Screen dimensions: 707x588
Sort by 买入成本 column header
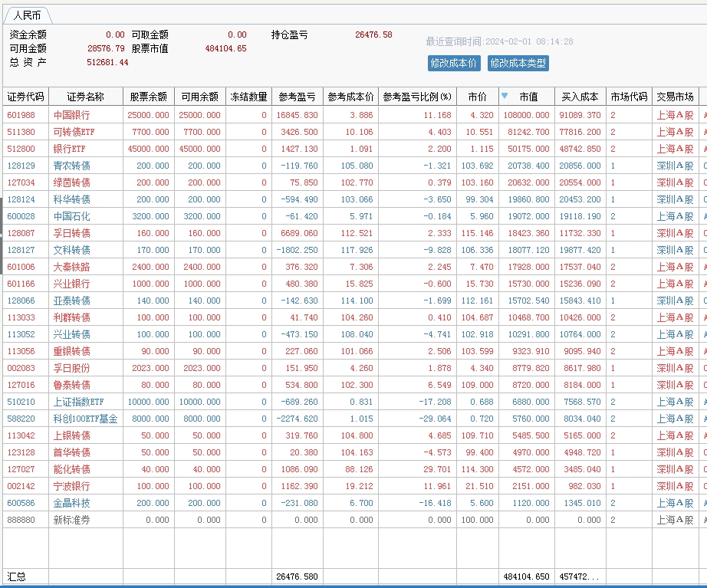[x=580, y=97]
